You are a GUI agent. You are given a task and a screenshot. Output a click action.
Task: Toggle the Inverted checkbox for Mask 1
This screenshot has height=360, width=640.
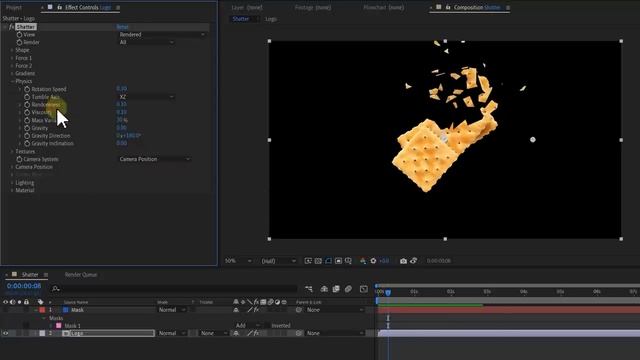(267, 326)
